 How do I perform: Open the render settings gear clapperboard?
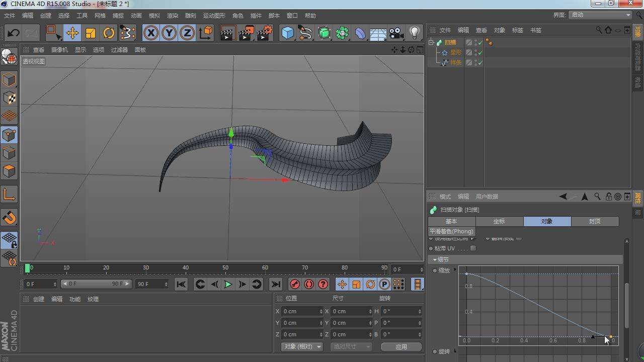pos(265,33)
